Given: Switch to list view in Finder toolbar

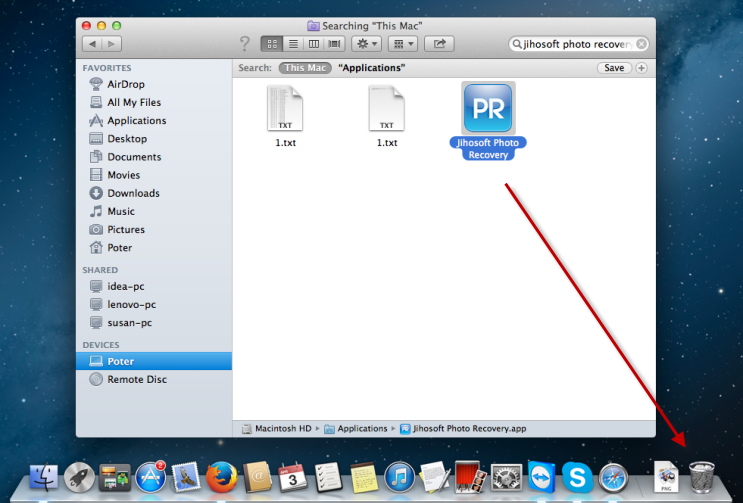Looking at the screenshot, I should coord(293,44).
